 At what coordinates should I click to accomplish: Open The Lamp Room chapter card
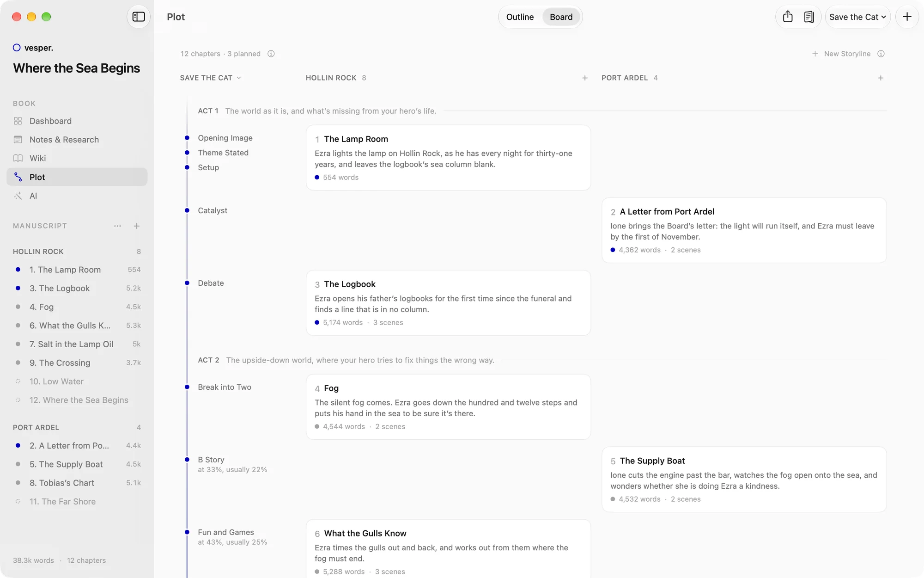(x=448, y=158)
